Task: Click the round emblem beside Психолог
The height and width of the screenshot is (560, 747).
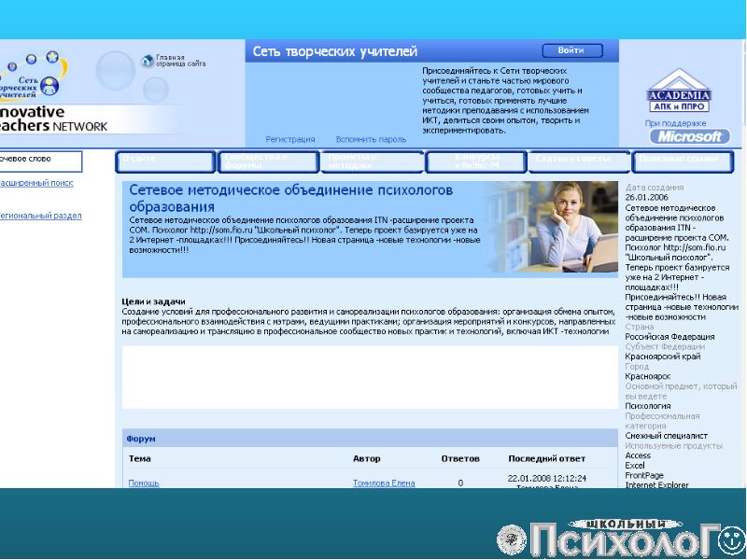Action: coord(510,539)
